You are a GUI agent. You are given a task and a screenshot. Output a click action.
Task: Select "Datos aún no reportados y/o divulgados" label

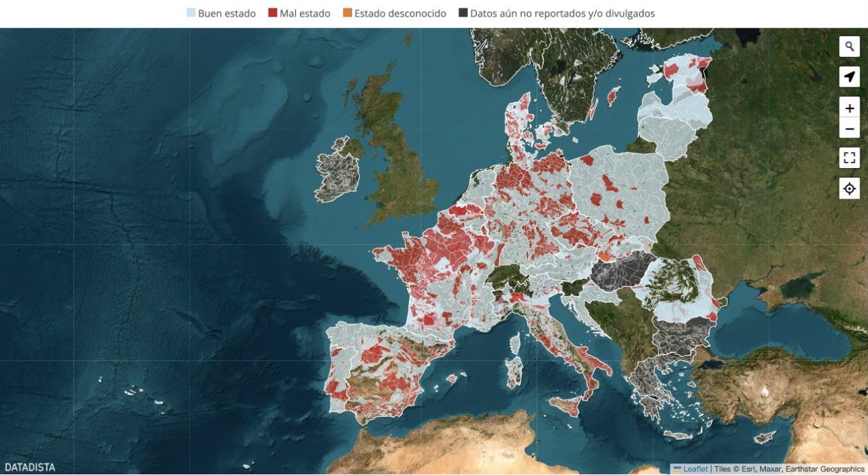[562, 13]
